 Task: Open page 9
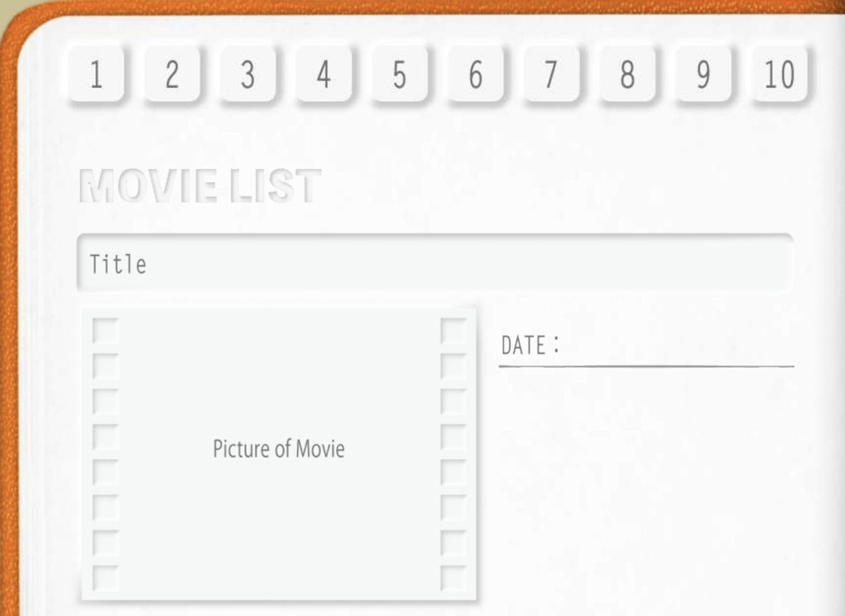point(702,73)
